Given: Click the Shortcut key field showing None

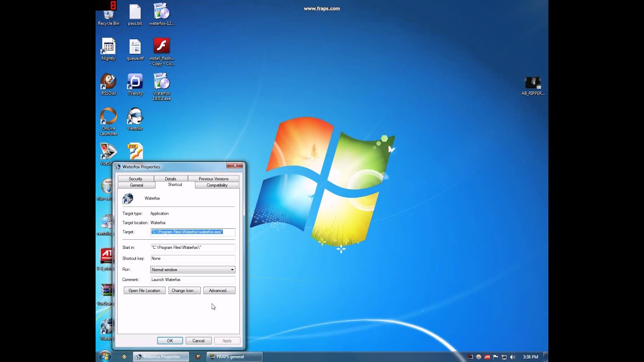Looking at the screenshot, I should (193, 258).
